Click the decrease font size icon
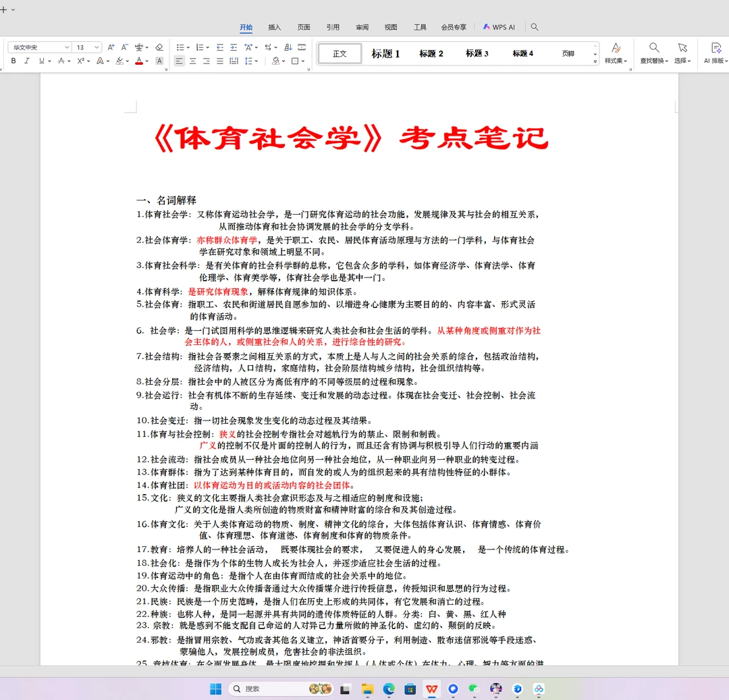This screenshot has width=729, height=700. tap(124, 47)
